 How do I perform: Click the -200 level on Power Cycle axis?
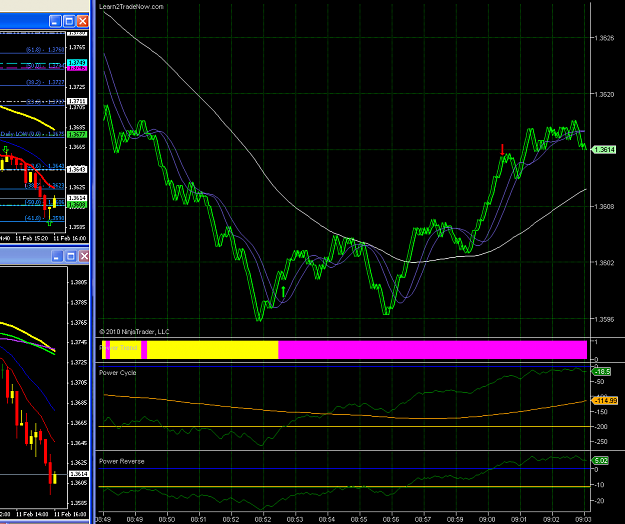[601, 426]
